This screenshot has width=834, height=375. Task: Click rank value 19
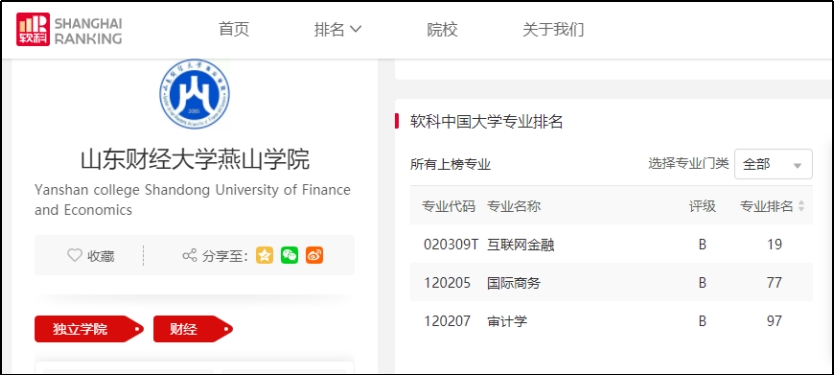click(774, 245)
